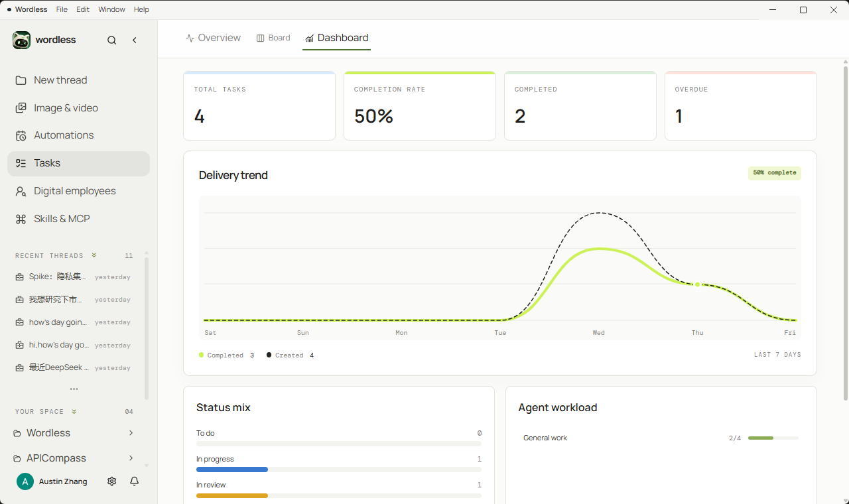Expand the APICompass space chevron
849x504 pixels.
[131, 458]
